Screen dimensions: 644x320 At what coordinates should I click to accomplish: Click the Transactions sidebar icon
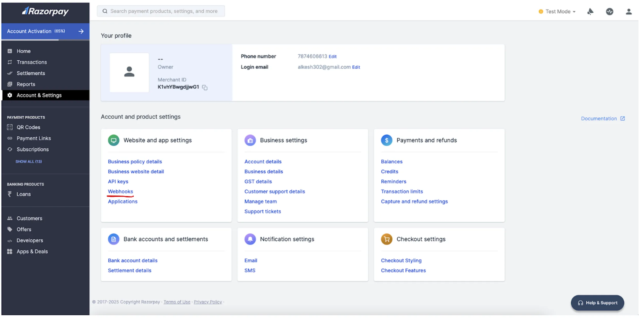coord(10,62)
